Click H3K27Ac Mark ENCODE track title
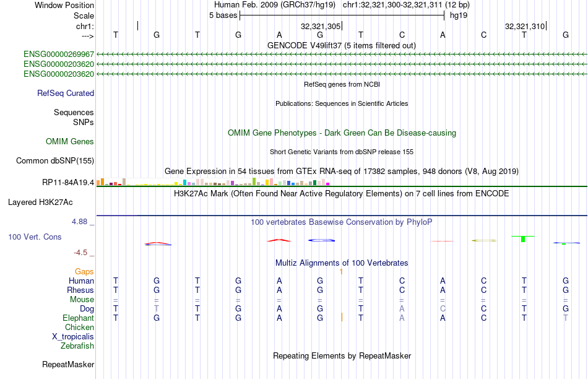 342,194
